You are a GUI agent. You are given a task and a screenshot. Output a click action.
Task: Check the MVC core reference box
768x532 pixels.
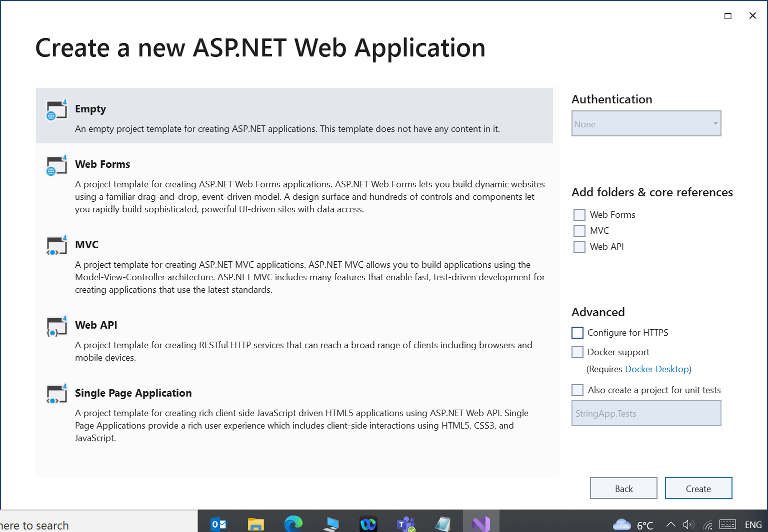tap(579, 230)
